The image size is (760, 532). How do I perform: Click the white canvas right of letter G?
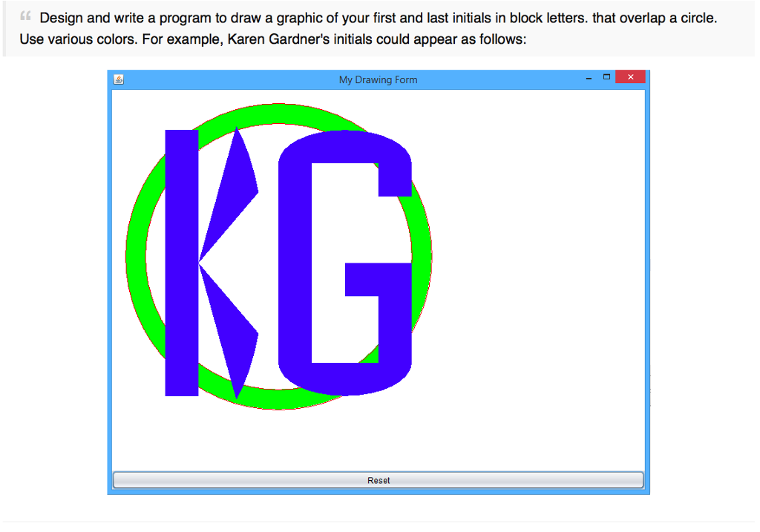[520, 260]
